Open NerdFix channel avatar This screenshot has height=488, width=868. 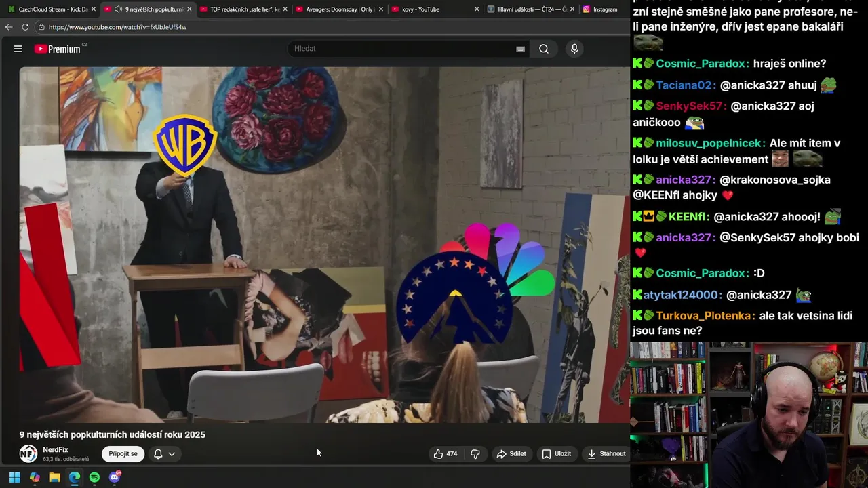coord(28,454)
